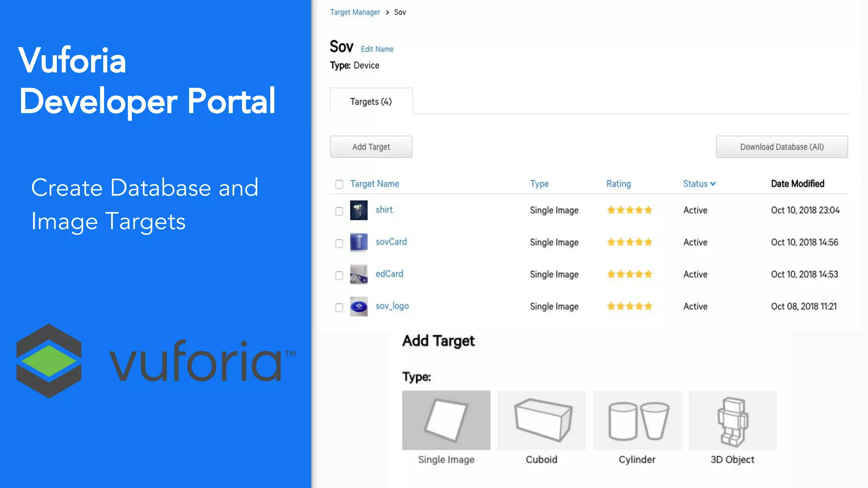
Task: Click the date 'Oct 10, 2018 14:56'
Action: click(804, 242)
